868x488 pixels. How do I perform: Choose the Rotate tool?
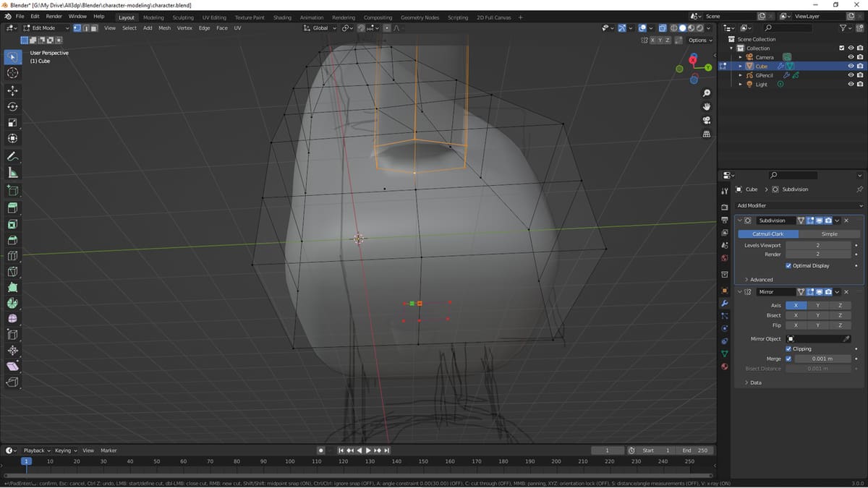pyautogui.click(x=12, y=106)
